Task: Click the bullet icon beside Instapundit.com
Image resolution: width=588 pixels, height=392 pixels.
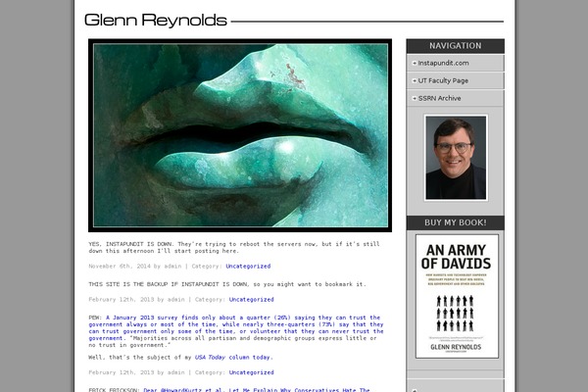Action: (414, 63)
